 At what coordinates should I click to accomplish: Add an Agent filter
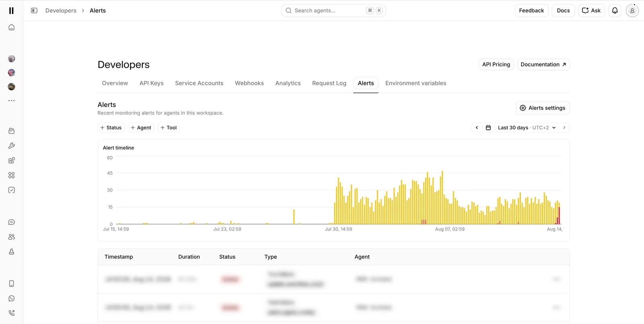click(x=141, y=128)
